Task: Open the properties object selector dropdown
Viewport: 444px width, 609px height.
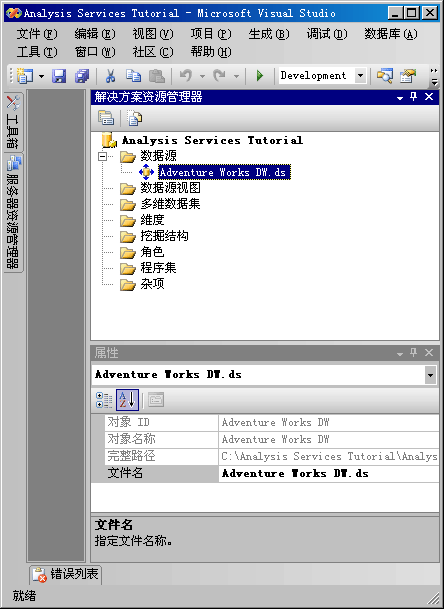Action: 430,375
